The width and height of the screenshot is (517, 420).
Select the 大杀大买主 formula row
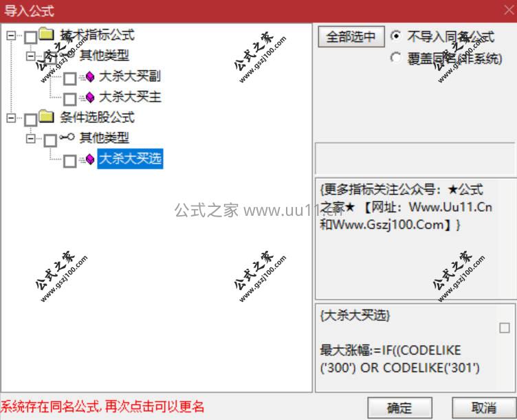coord(129,97)
